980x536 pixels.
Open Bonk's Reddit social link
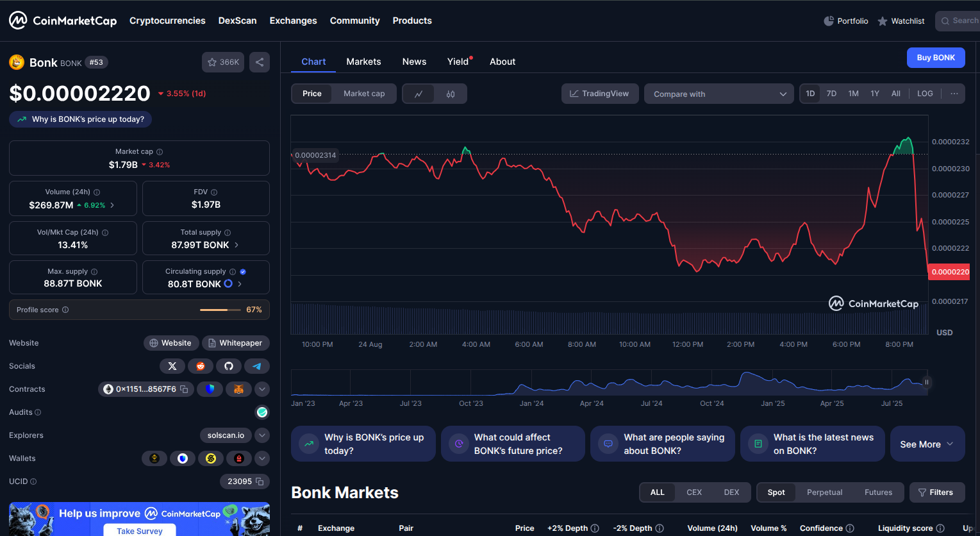pos(201,366)
